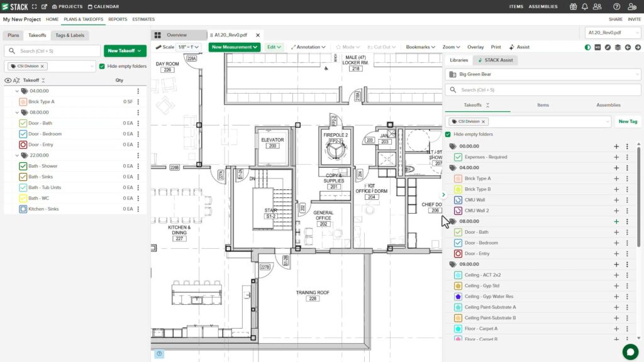Click the Assist sparkle button
The width and height of the screenshot is (644, 362).
coord(519,47)
